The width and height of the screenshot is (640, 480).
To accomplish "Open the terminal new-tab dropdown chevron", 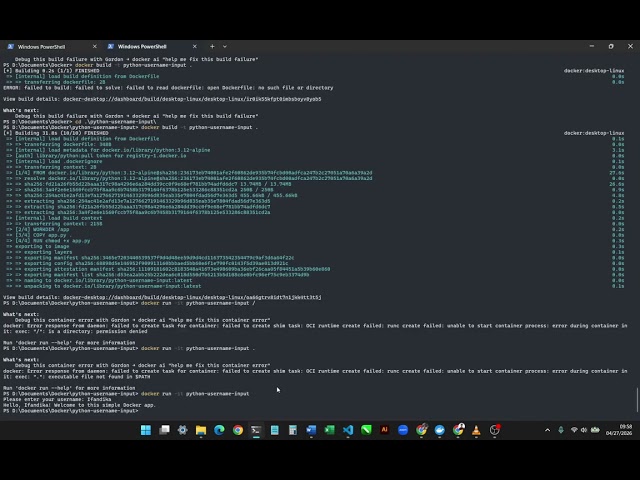I will tap(224, 47).
